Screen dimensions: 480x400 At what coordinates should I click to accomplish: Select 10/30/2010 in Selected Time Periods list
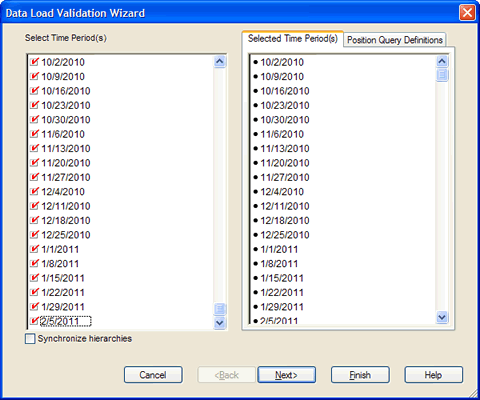(x=285, y=119)
